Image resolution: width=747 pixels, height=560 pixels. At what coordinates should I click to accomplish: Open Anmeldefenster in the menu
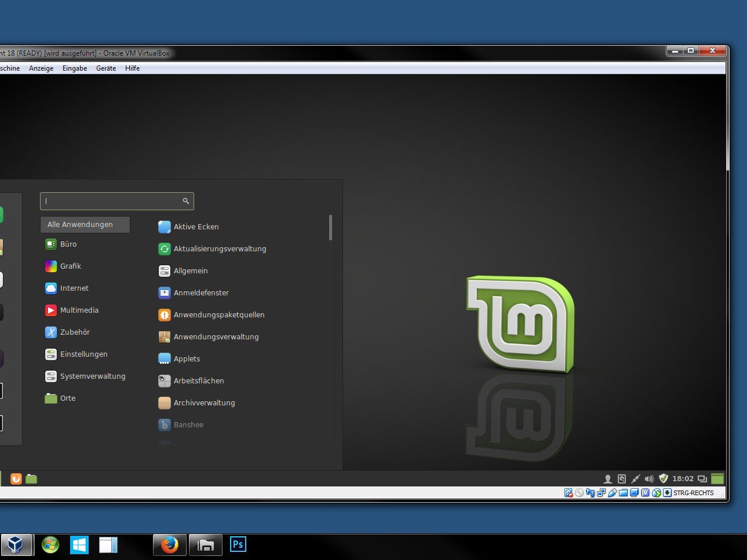[194, 292]
